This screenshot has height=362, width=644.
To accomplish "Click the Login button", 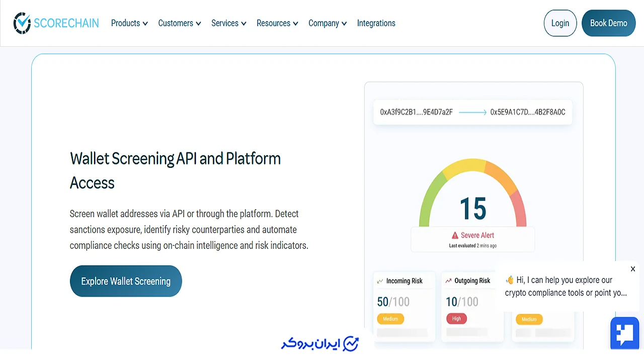I will point(560,23).
